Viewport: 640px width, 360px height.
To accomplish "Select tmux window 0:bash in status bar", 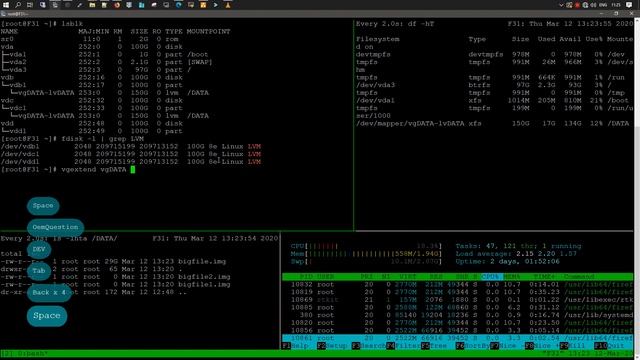I will 33,353.
